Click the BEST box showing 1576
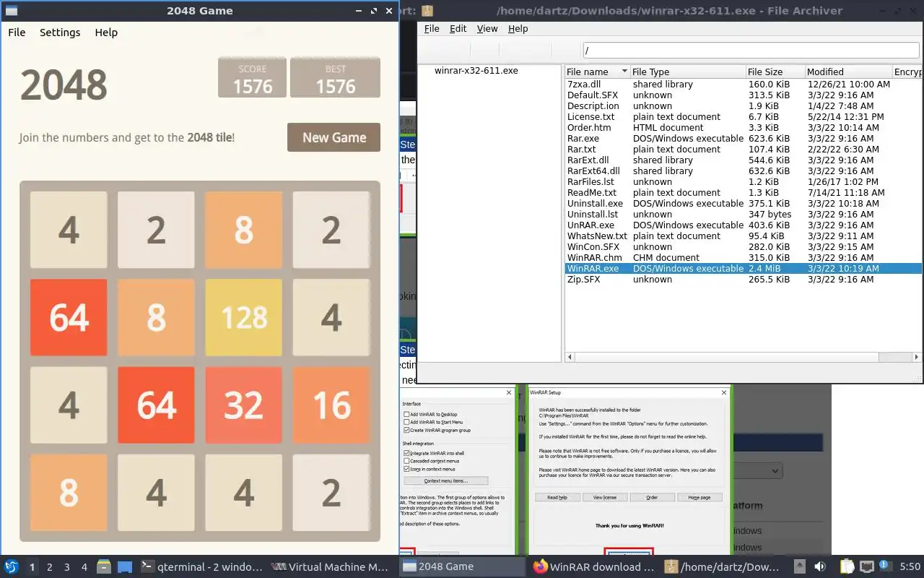This screenshot has height=578, width=924. (x=335, y=77)
